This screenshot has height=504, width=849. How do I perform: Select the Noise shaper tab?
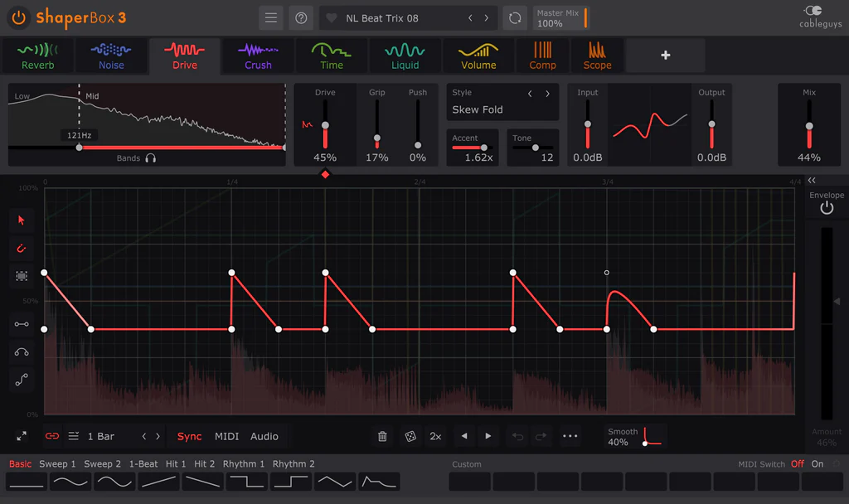pos(111,56)
